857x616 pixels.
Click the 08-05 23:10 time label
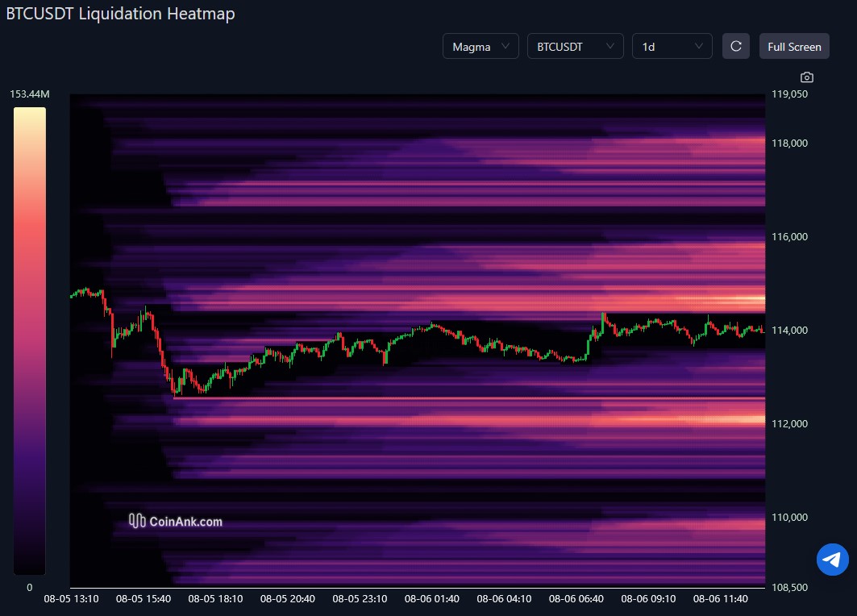(x=360, y=598)
